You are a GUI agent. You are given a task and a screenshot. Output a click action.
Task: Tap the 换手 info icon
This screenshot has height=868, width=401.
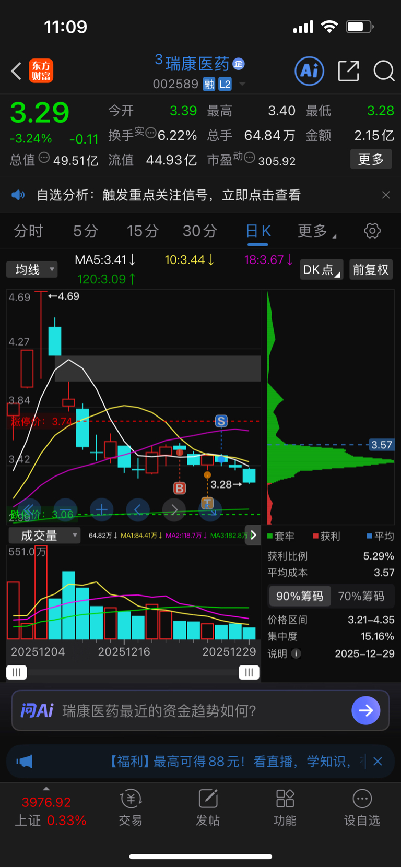pyautogui.click(x=150, y=133)
